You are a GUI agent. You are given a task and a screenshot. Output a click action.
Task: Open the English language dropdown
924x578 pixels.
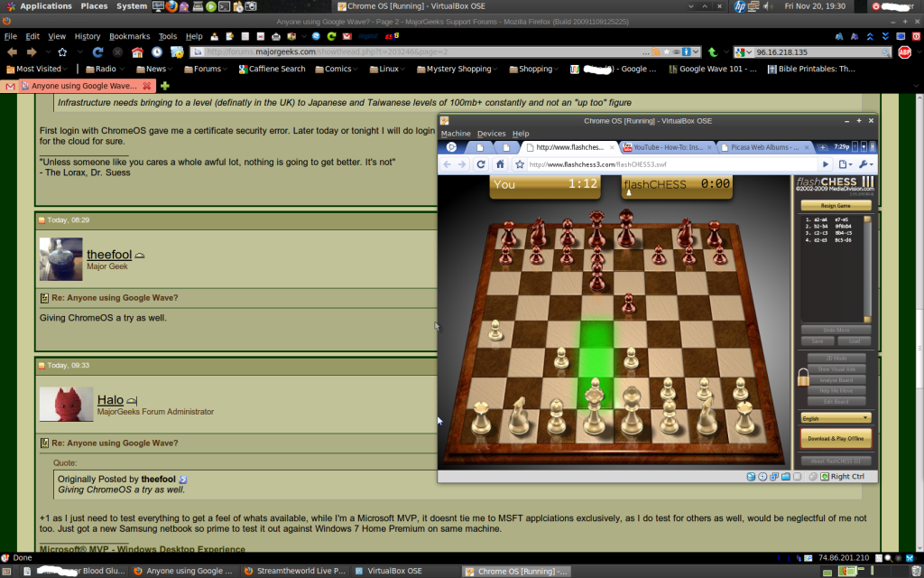pyautogui.click(x=836, y=418)
